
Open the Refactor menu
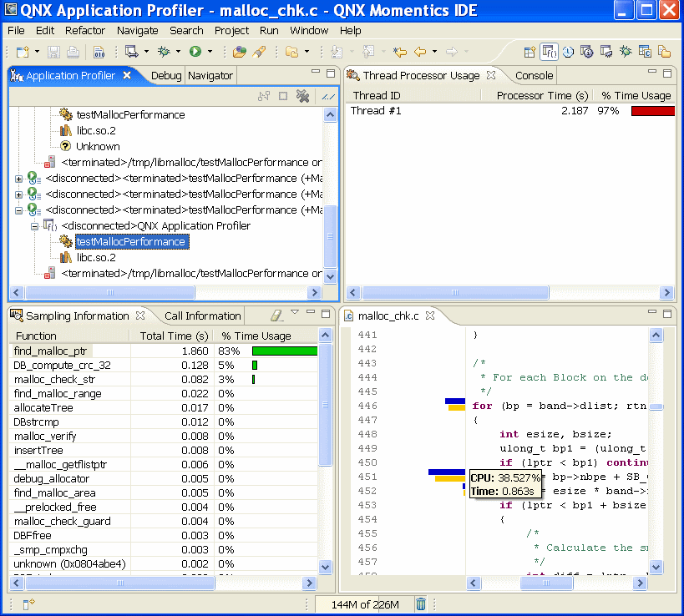[x=85, y=31]
